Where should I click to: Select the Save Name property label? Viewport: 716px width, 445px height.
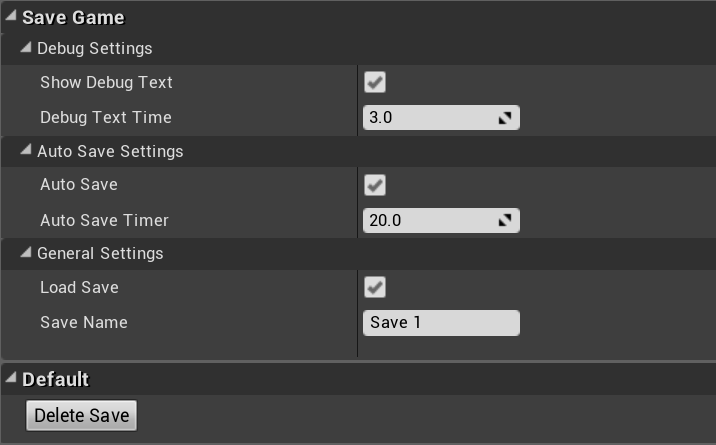tap(83, 323)
